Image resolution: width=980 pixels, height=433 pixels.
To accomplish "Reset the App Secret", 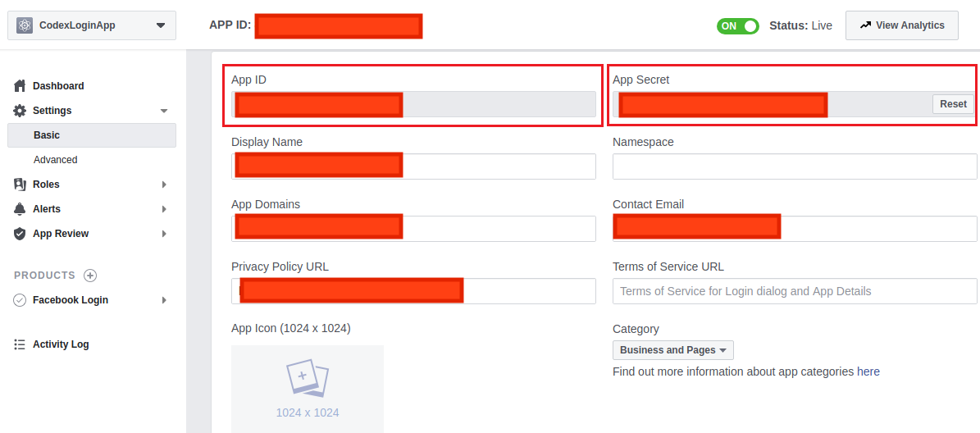I will [x=953, y=104].
